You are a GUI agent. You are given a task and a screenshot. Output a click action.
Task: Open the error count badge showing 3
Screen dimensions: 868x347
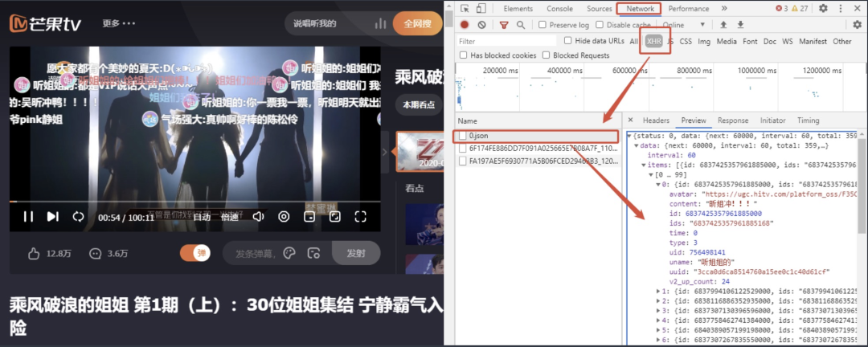click(x=782, y=8)
